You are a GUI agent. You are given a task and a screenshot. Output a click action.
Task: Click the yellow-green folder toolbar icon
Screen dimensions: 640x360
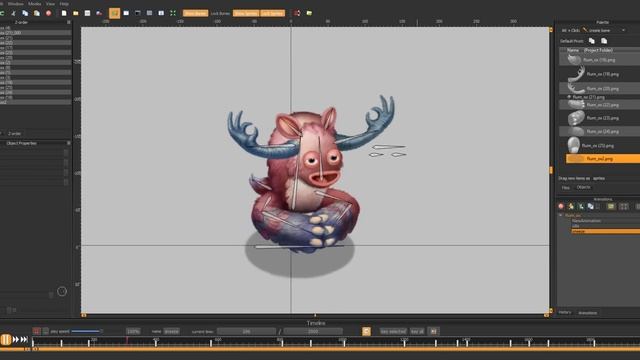[x=309, y=13]
